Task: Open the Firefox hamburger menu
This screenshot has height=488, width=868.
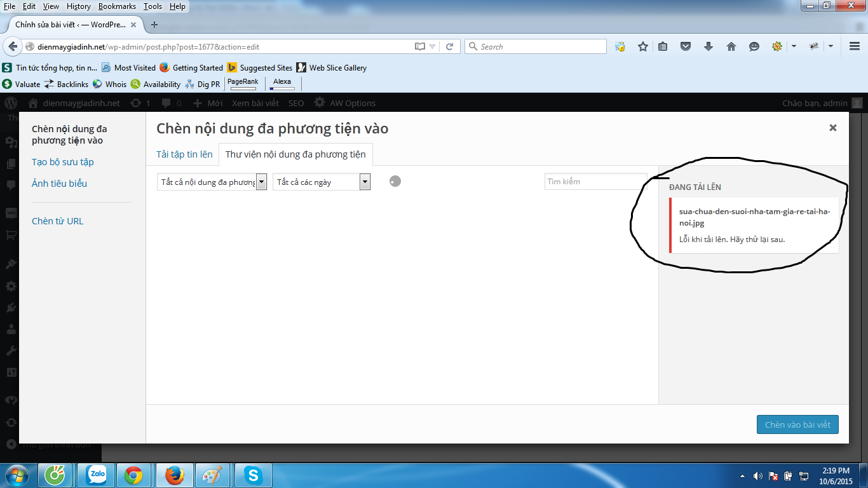Action: pyautogui.click(x=855, y=46)
